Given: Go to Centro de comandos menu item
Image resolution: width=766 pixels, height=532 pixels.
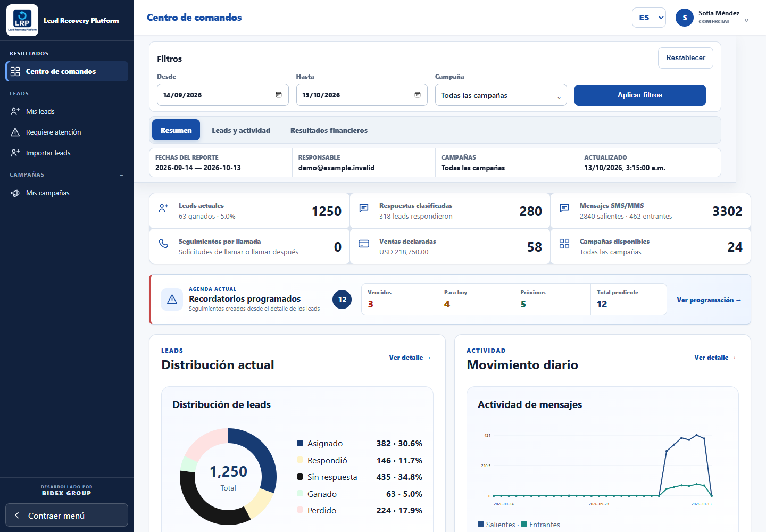Looking at the screenshot, I should tap(67, 71).
